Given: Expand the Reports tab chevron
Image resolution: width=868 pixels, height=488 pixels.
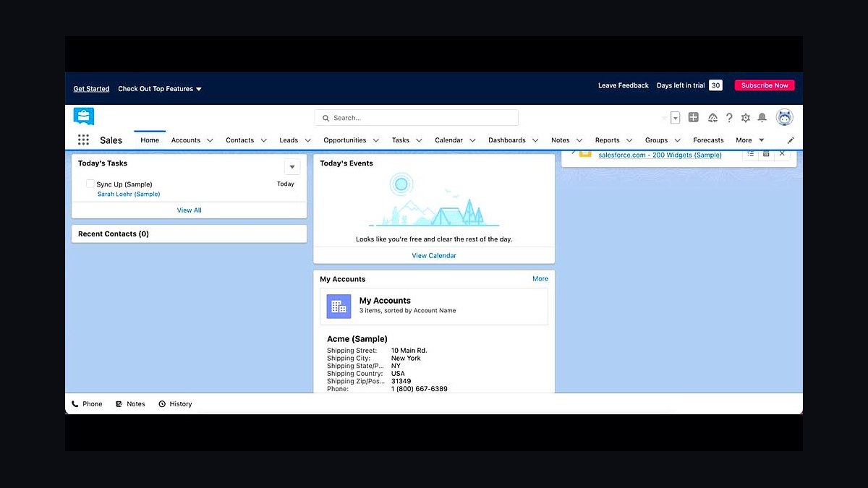Looking at the screenshot, I should click(629, 140).
